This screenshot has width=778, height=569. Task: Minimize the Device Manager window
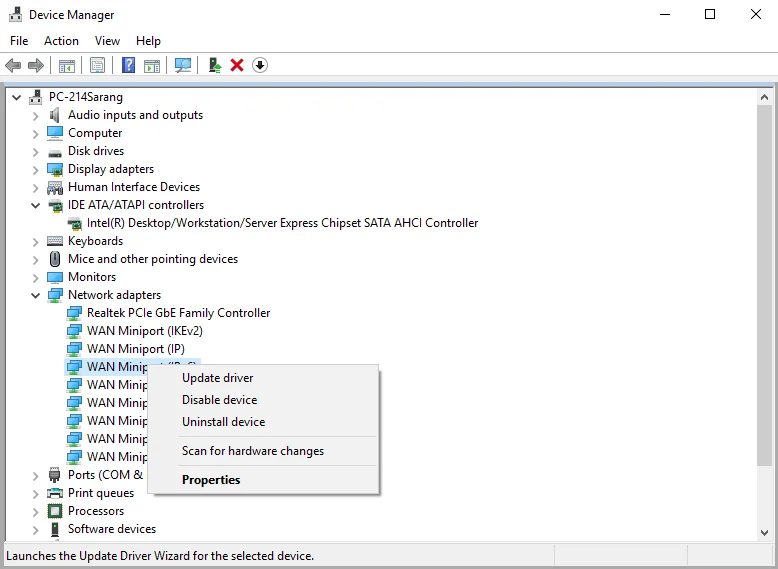click(x=665, y=14)
